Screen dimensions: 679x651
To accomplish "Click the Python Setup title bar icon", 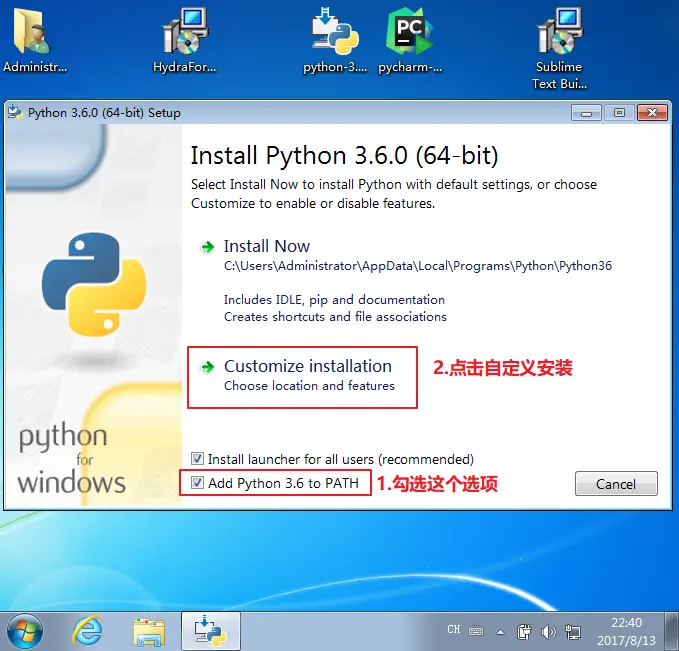I will click(15, 112).
